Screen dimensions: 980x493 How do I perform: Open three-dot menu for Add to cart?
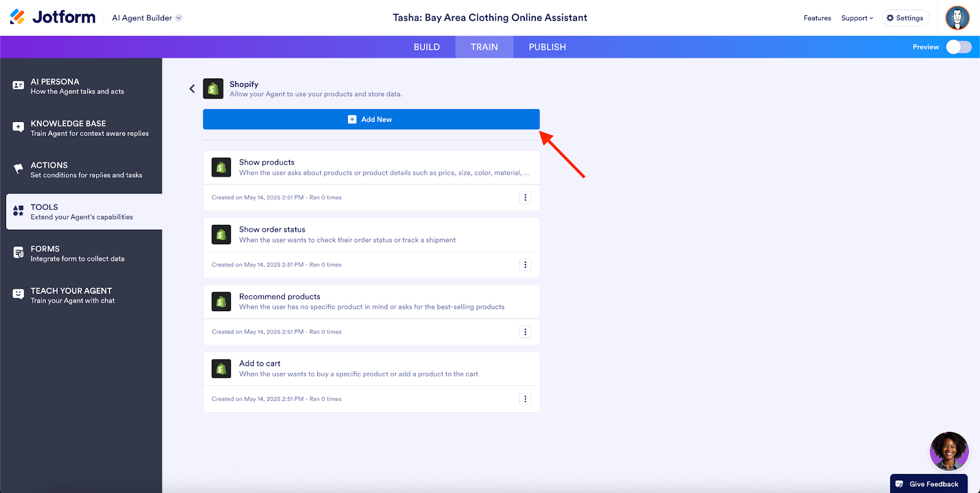pos(525,399)
